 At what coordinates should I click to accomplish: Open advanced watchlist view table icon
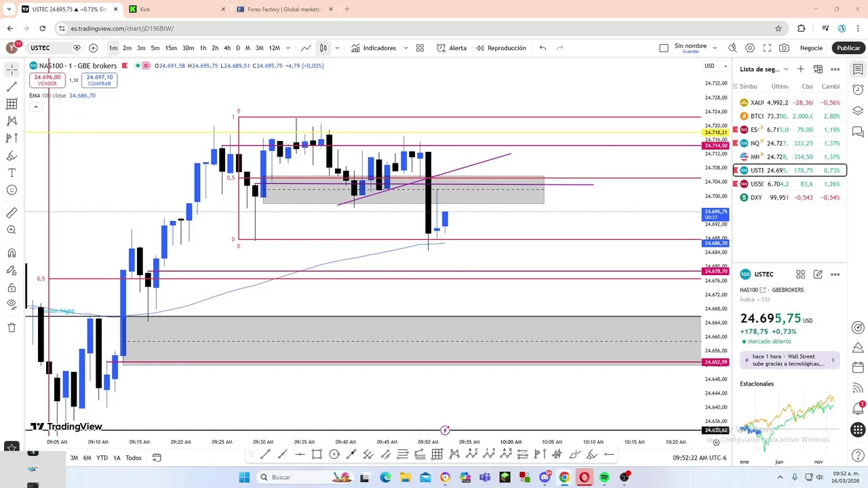[x=818, y=69]
